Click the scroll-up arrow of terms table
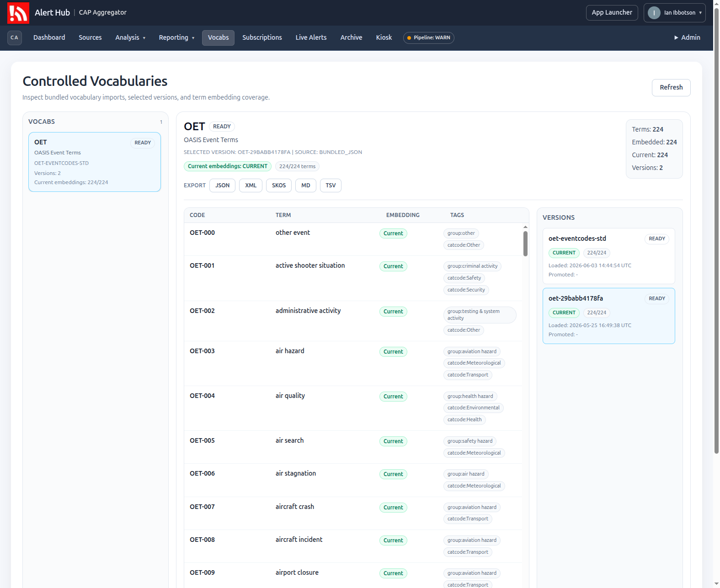Screen dimensions: 720x588 525,227
